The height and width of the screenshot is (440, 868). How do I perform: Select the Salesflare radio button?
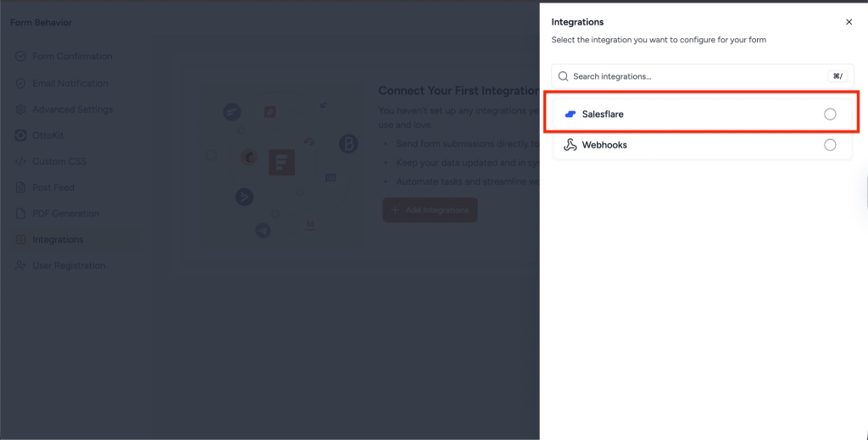click(x=830, y=114)
